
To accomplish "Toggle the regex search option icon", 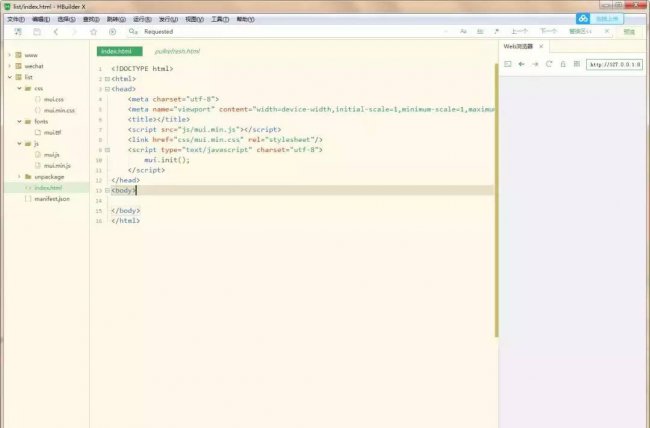I will [496, 32].
